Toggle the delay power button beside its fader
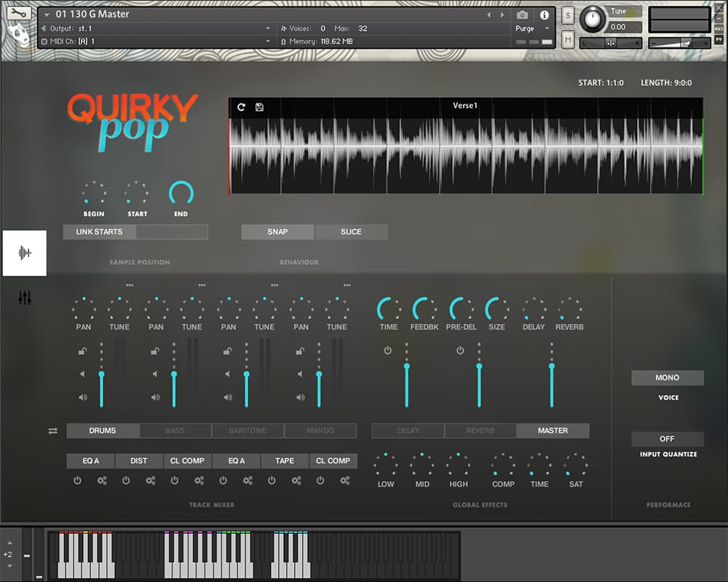 387,351
